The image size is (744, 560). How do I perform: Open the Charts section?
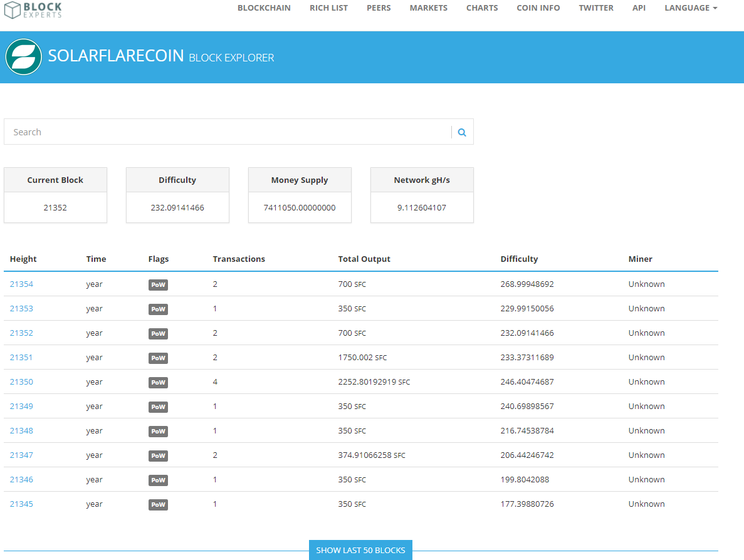pos(482,8)
